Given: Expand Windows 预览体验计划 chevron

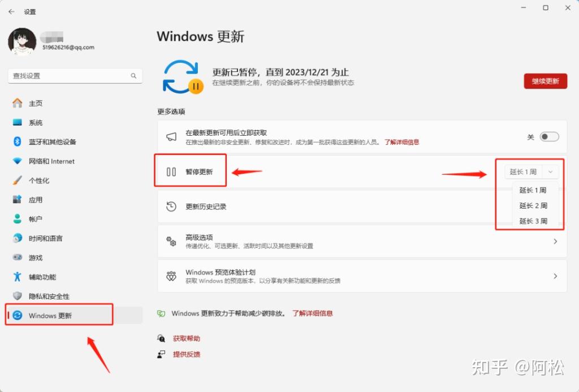Looking at the screenshot, I should (555, 276).
